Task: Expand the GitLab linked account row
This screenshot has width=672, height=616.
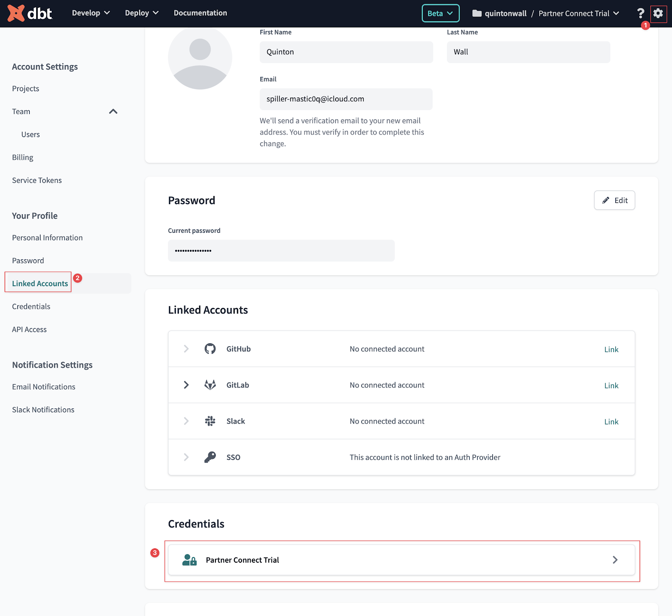Action: coord(186,385)
